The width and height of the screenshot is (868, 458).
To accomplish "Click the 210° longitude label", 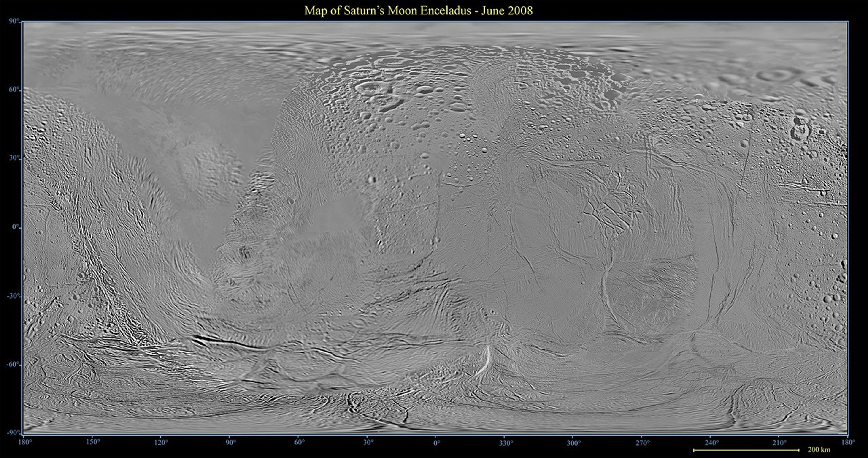I will [x=780, y=442].
